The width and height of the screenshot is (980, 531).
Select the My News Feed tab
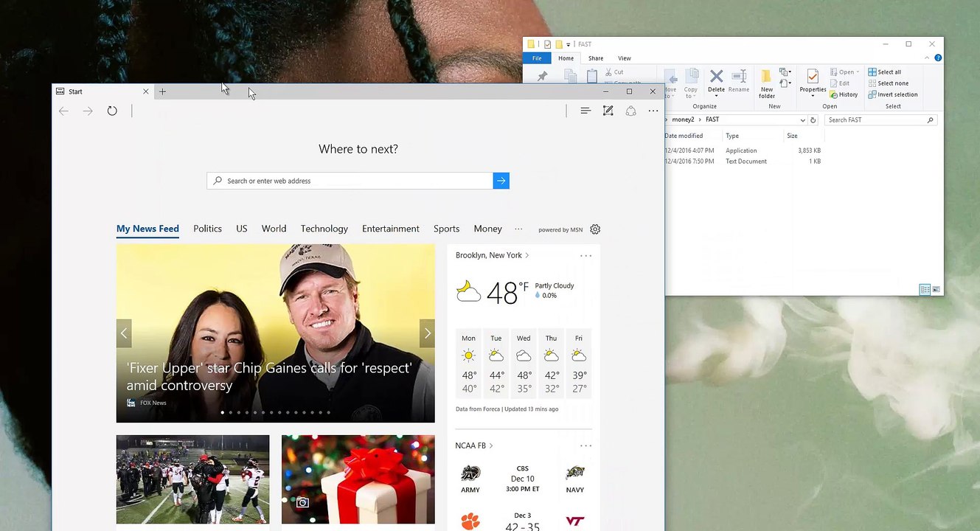point(147,229)
